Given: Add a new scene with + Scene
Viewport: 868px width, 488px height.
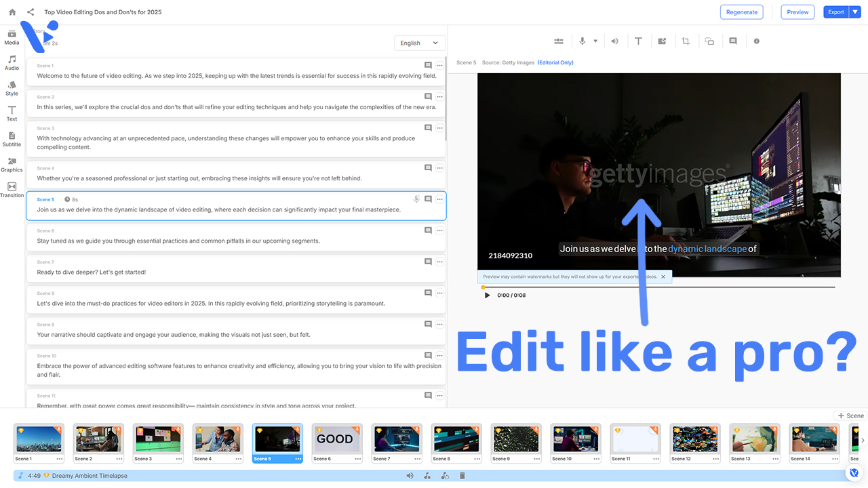Looking at the screenshot, I should tap(850, 415).
